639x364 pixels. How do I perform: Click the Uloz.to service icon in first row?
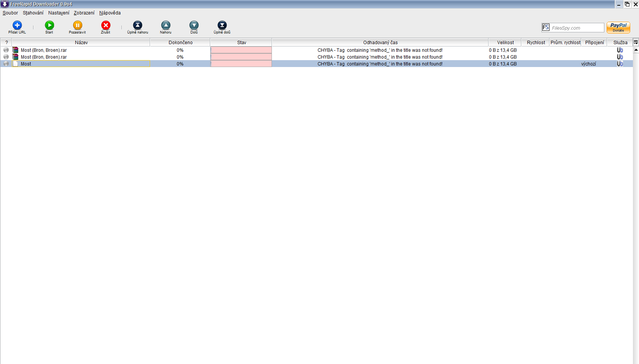(x=620, y=50)
